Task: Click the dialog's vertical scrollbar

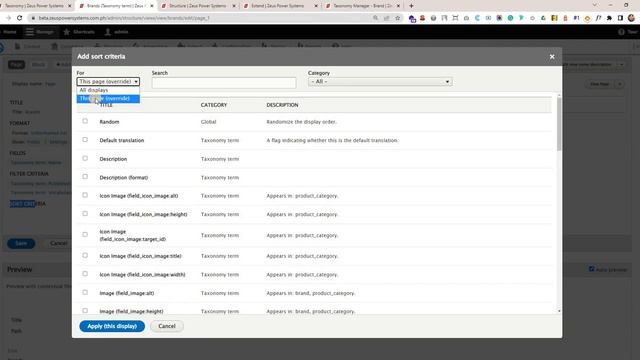Action: [559, 124]
